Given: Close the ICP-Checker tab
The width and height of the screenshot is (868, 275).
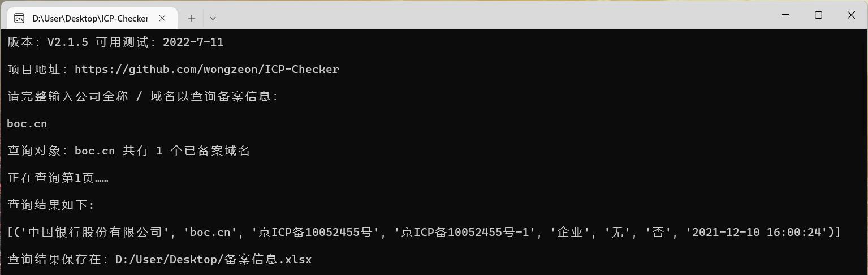Looking at the screenshot, I should tap(162, 18).
